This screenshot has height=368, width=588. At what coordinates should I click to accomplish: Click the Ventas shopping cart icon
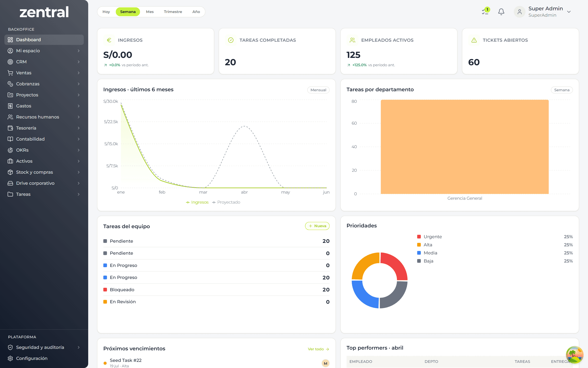10,73
